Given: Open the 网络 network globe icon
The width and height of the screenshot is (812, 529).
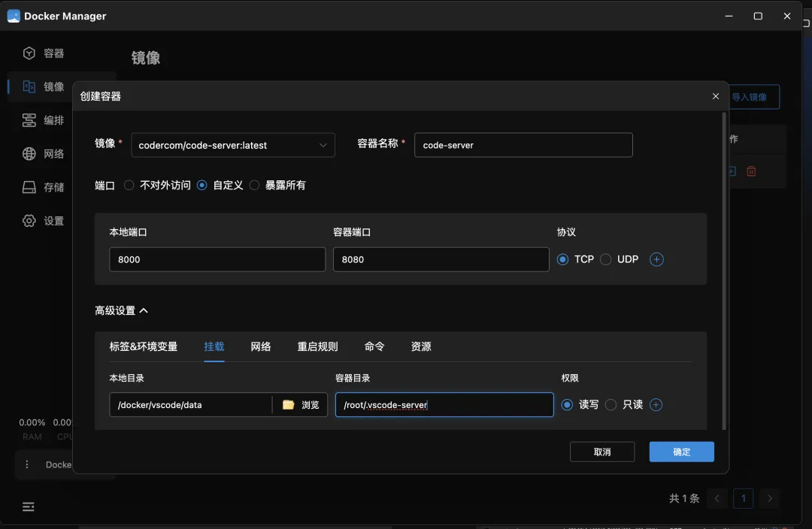Looking at the screenshot, I should (x=29, y=154).
